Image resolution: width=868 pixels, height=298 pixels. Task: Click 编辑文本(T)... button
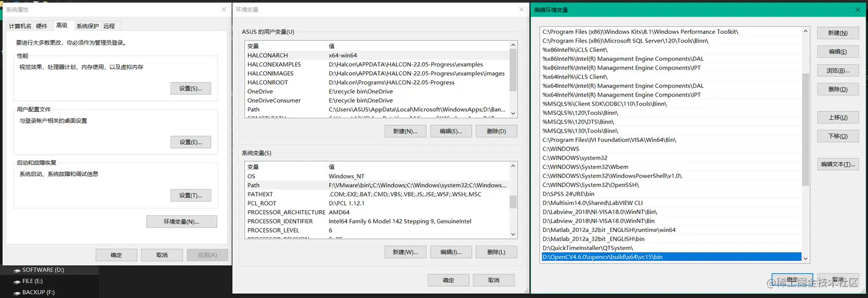838,164
